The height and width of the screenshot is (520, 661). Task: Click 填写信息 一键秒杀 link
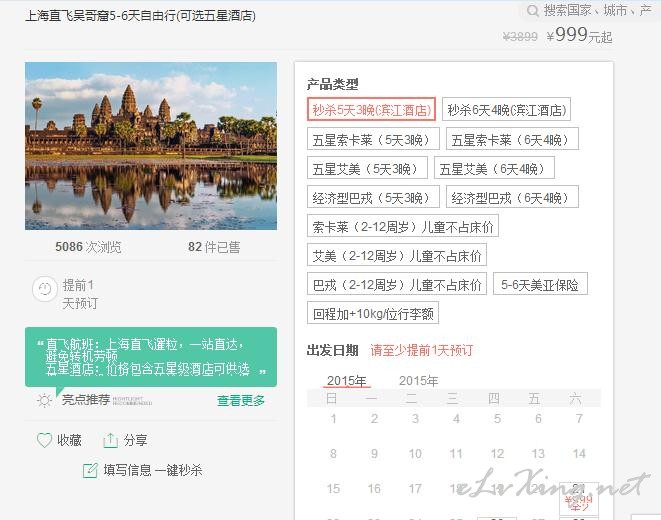click(153, 470)
